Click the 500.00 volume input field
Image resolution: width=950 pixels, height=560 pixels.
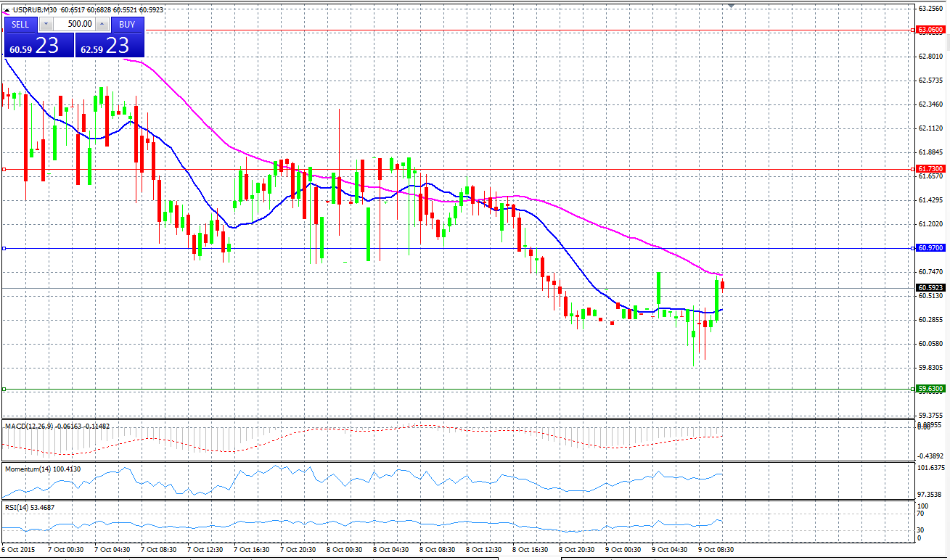(x=74, y=24)
